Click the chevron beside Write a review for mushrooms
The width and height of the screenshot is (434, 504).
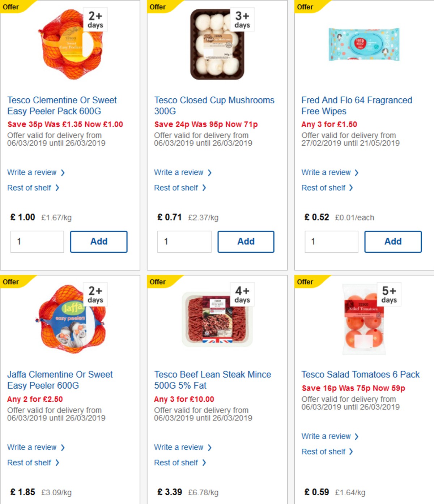(210, 172)
